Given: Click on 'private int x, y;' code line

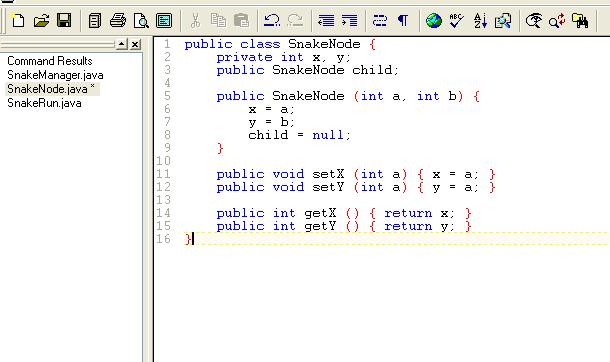Looking at the screenshot, I should click(284, 58).
